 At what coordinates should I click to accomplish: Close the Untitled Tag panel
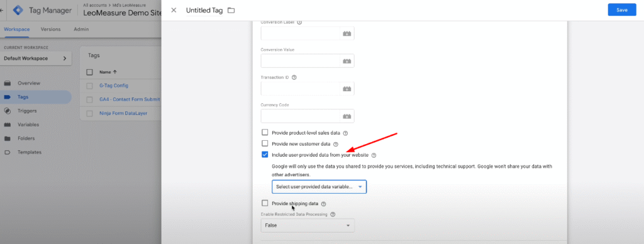click(174, 10)
